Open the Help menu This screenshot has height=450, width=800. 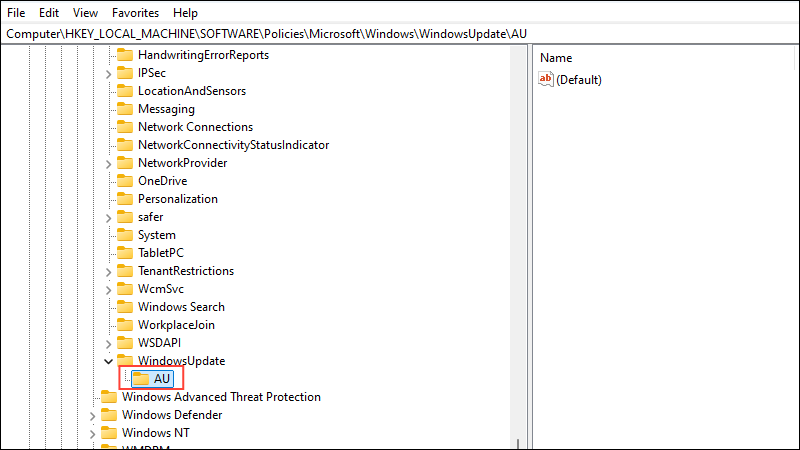(185, 13)
